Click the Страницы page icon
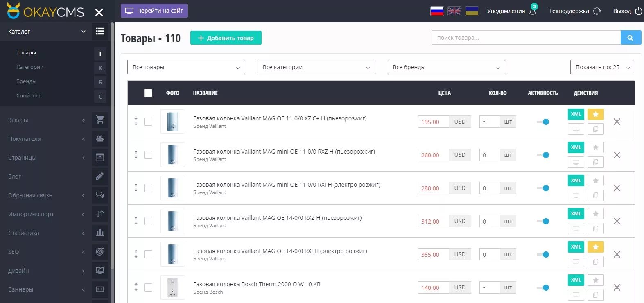The height and width of the screenshot is (303, 644). 100,158
